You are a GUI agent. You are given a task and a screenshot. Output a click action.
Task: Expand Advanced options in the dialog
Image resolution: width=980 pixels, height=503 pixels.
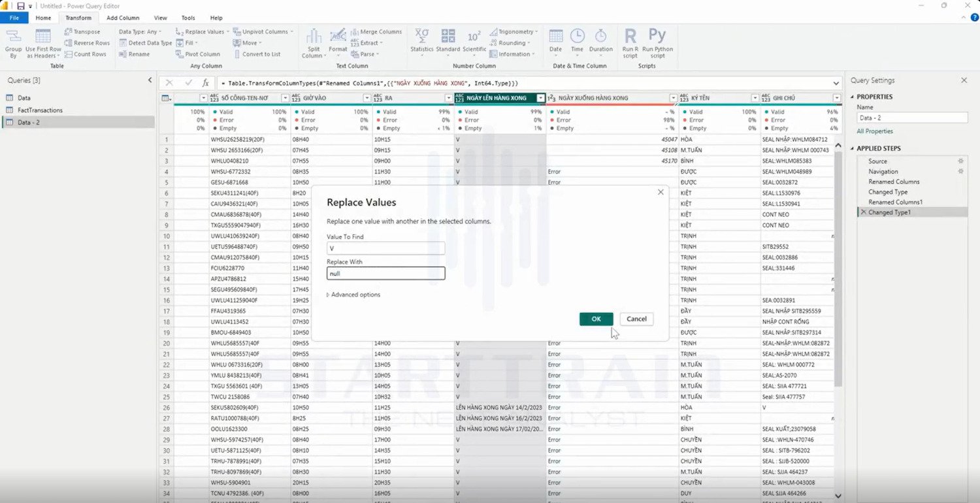(353, 295)
